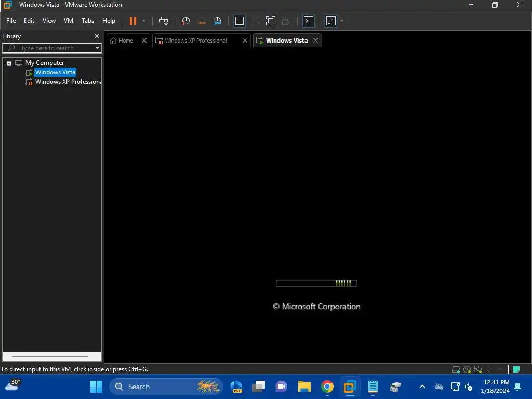Open the Help menu
Image resolution: width=532 pixels, height=399 pixels.
109,21
